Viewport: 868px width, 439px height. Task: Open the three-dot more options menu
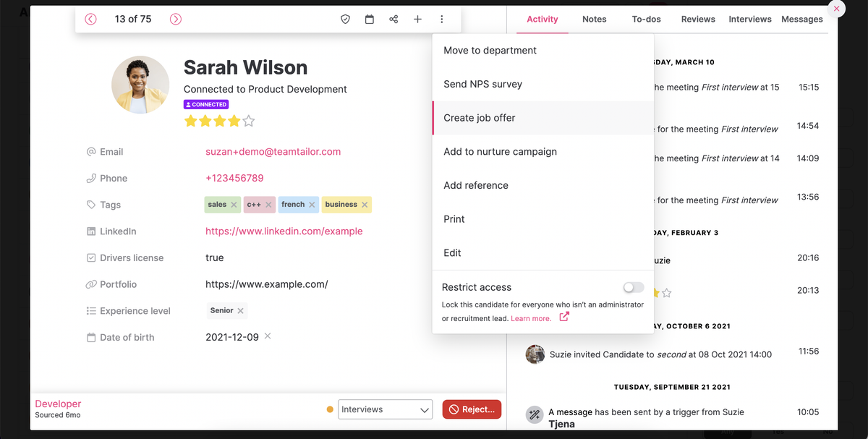pyautogui.click(x=442, y=20)
